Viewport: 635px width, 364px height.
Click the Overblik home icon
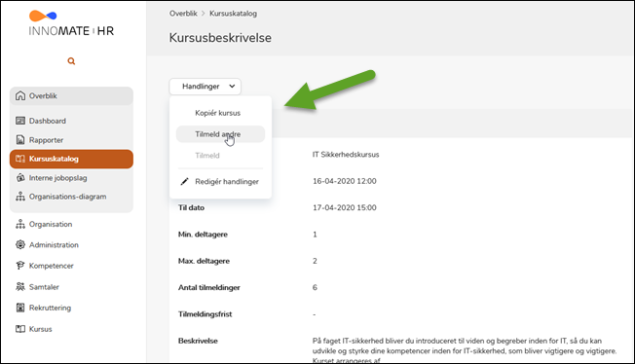pos(20,96)
